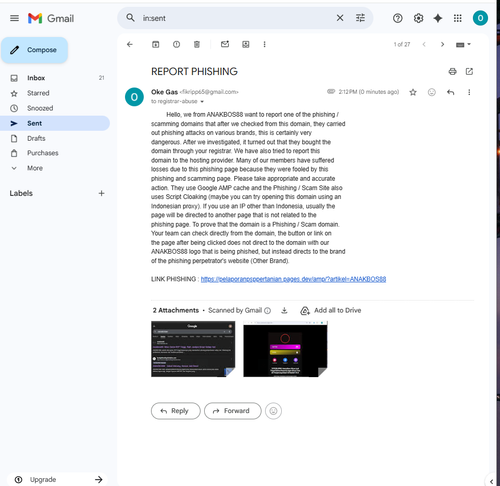
Task: Click the Move to icon in toolbar
Action: [x=246, y=44]
